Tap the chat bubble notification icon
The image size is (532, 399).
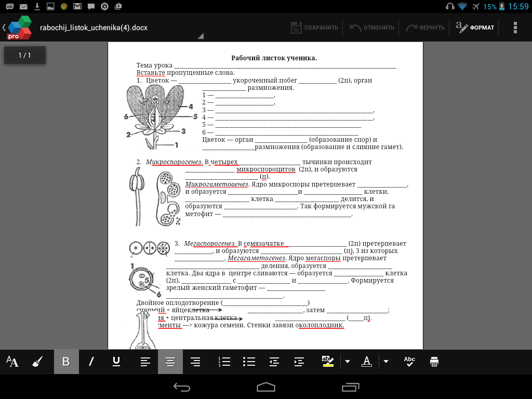pos(91,6)
